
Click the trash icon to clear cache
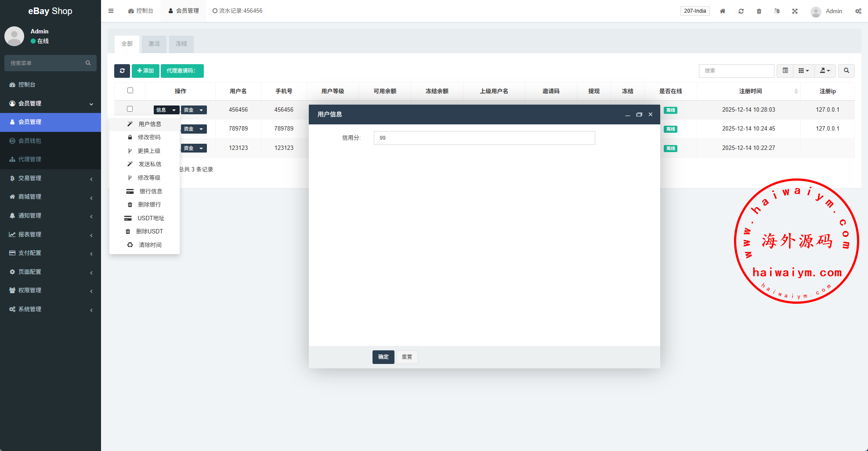coord(759,11)
